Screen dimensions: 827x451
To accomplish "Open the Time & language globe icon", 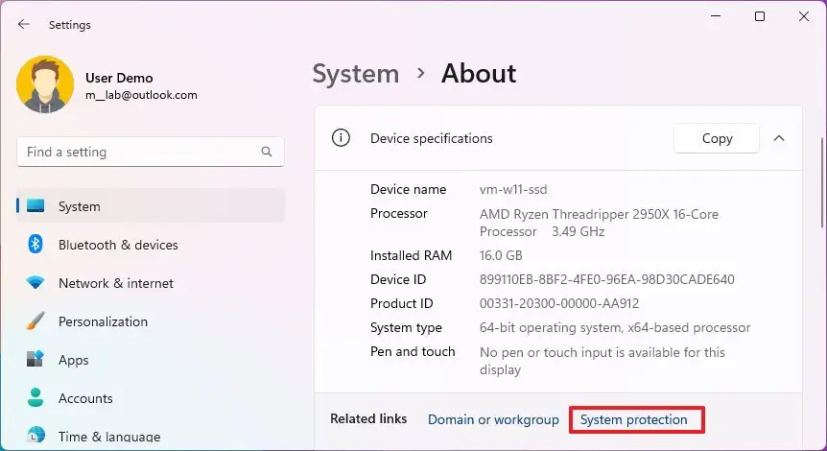I will tap(36, 435).
